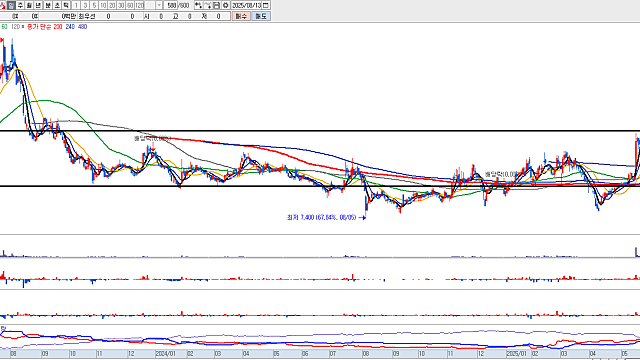Select the minute (분) chart period
The height and width of the screenshot is (360, 640).
(x=48, y=5)
